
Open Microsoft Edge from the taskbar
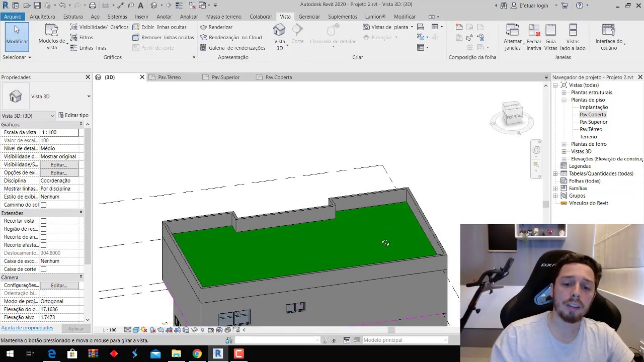(x=52, y=354)
